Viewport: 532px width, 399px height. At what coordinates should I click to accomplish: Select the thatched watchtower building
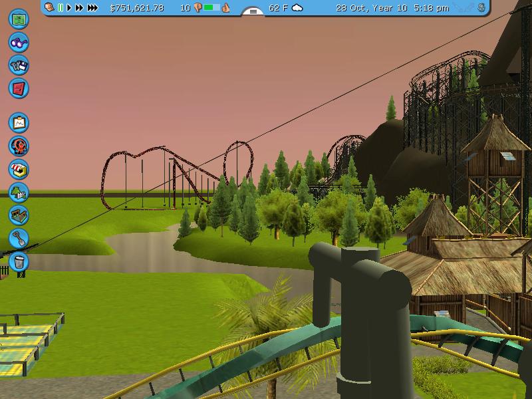point(495,176)
